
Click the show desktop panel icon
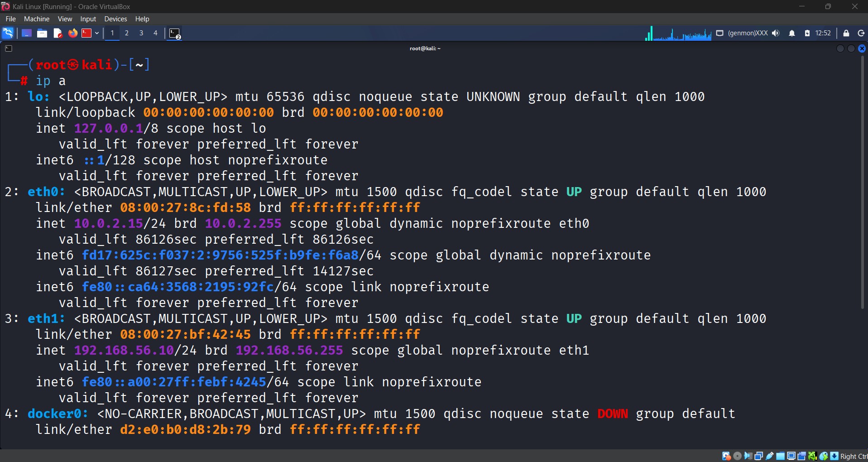27,33
